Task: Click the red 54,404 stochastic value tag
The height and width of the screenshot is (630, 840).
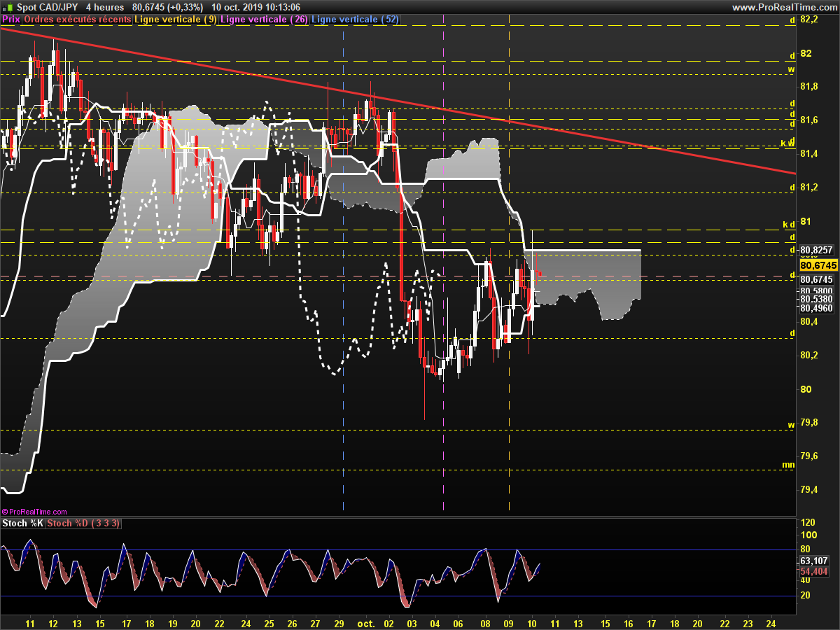Action: coord(814,571)
